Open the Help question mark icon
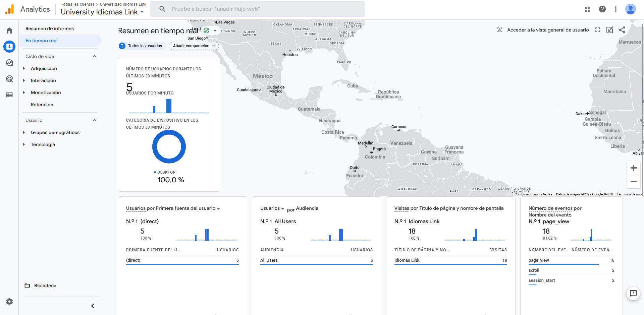Viewport: 644px width, 315px height. click(602, 9)
